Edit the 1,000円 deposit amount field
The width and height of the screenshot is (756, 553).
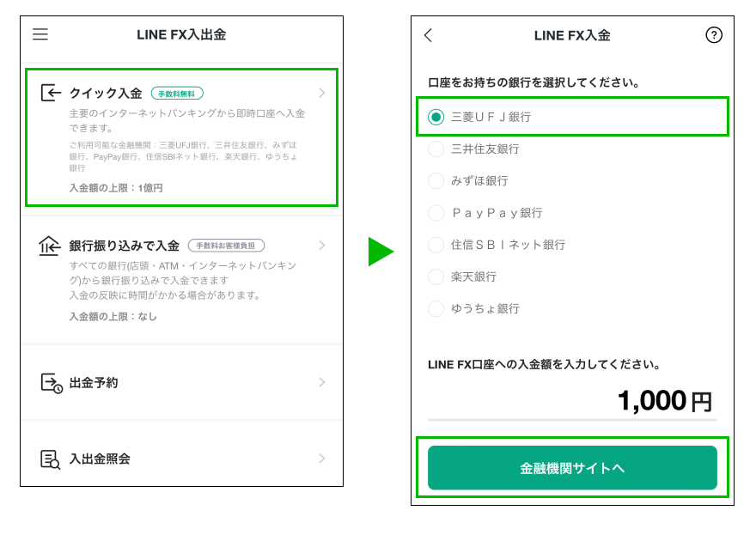point(572,401)
